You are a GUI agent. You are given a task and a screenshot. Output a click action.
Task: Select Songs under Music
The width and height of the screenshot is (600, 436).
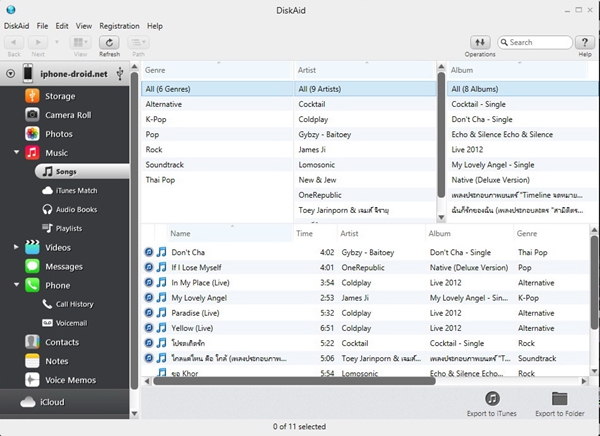(x=82, y=171)
